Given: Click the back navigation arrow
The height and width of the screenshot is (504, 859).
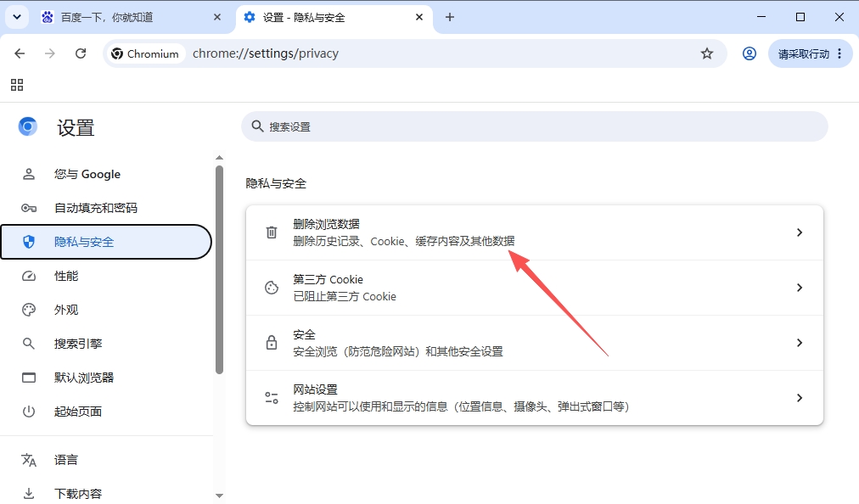Looking at the screenshot, I should click(x=20, y=53).
